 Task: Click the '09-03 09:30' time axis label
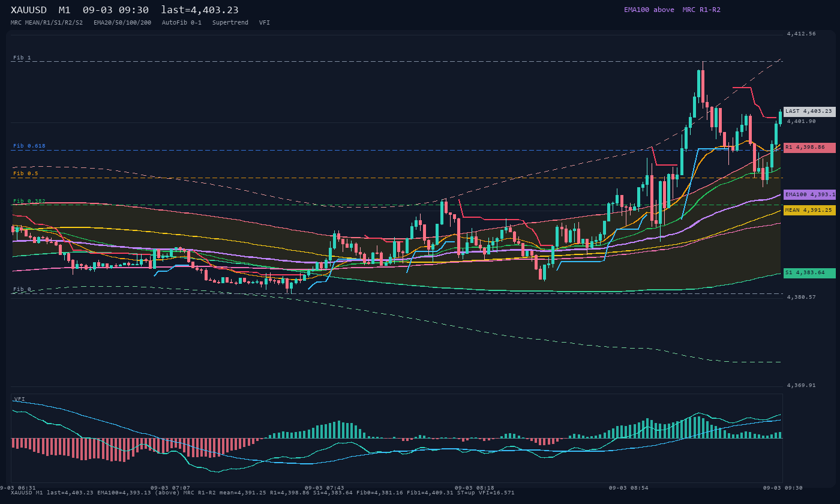(783, 488)
